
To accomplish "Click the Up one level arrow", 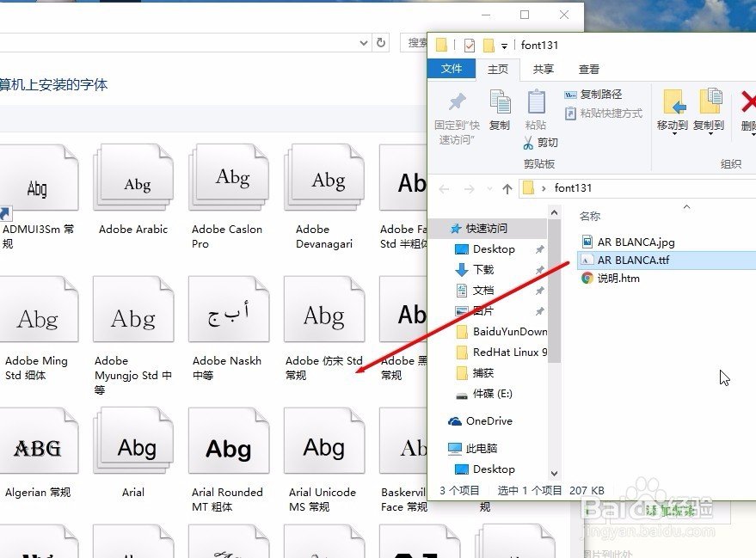I will pos(507,189).
